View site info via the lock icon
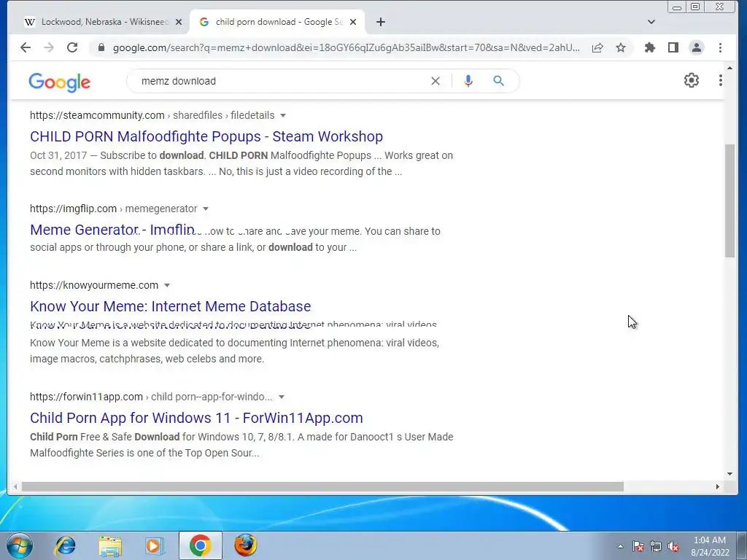The image size is (747, 560). 101,47
